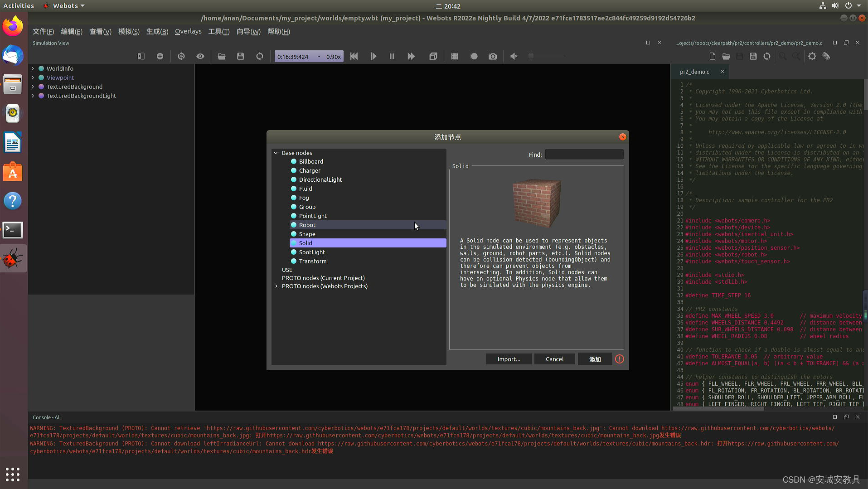This screenshot has width=868, height=489.
Task: Expand the TexturedBackground node
Action: (x=33, y=87)
